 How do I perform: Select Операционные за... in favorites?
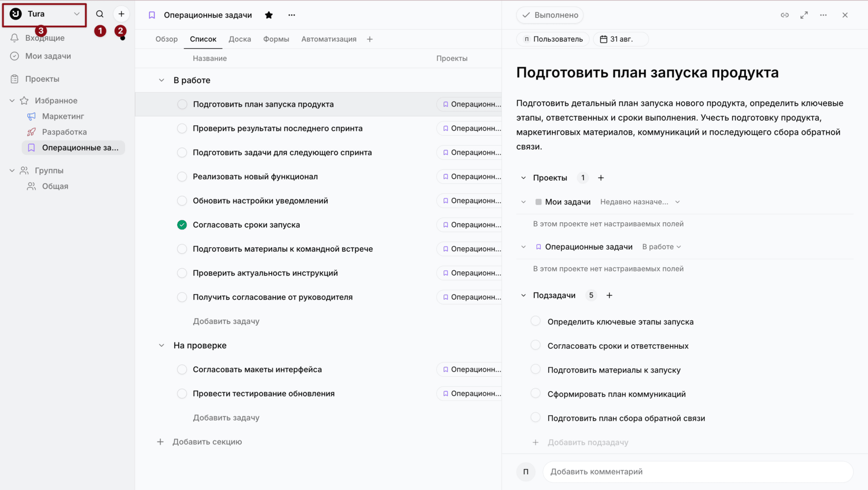point(73,147)
